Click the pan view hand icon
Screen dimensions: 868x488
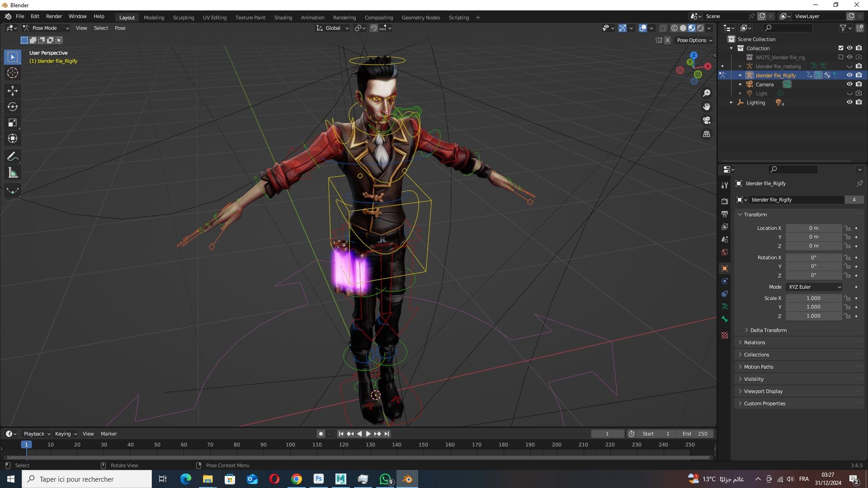(x=707, y=107)
